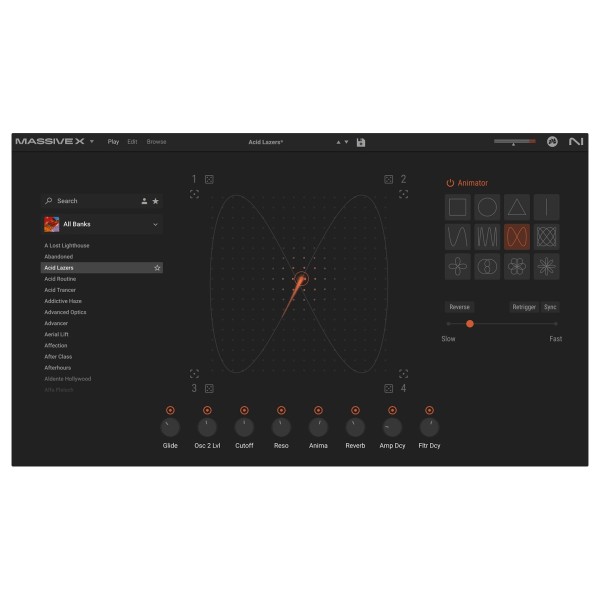600x600 pixels.
Task: Click the Cutoff macro knob
Action: pos(244,427)
